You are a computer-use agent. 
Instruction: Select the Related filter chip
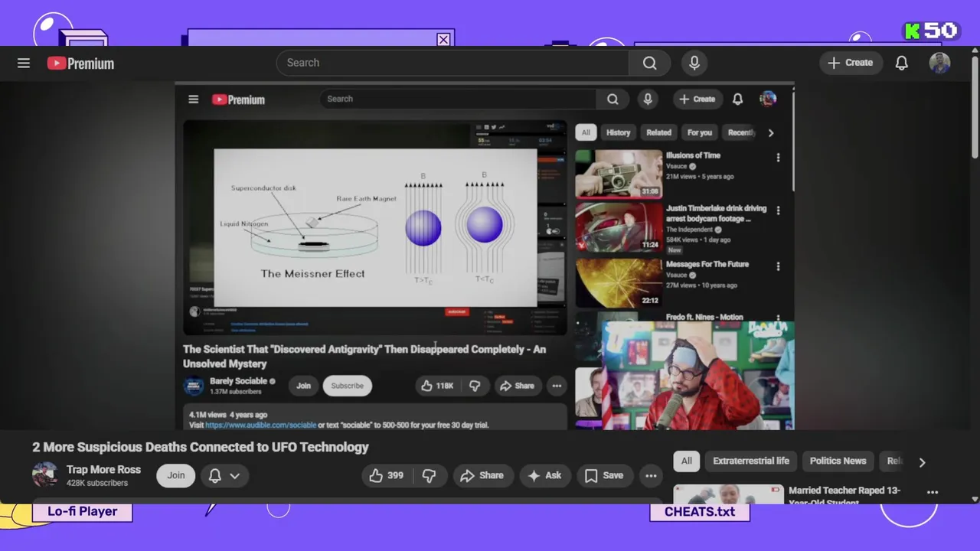pyautogui.click(x=658, y=132)
